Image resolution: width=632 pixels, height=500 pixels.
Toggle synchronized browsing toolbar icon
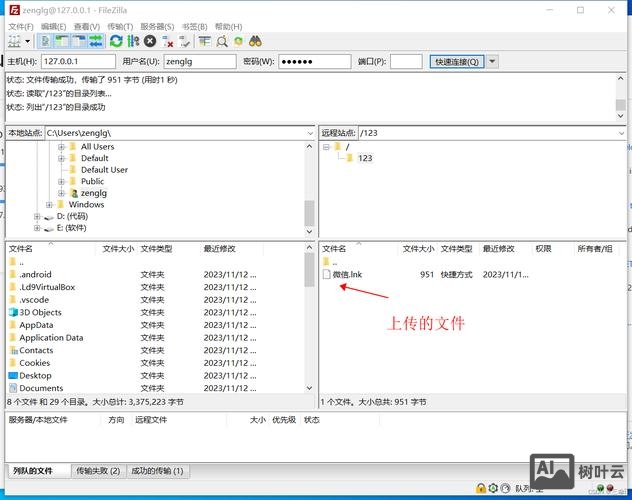238,41
